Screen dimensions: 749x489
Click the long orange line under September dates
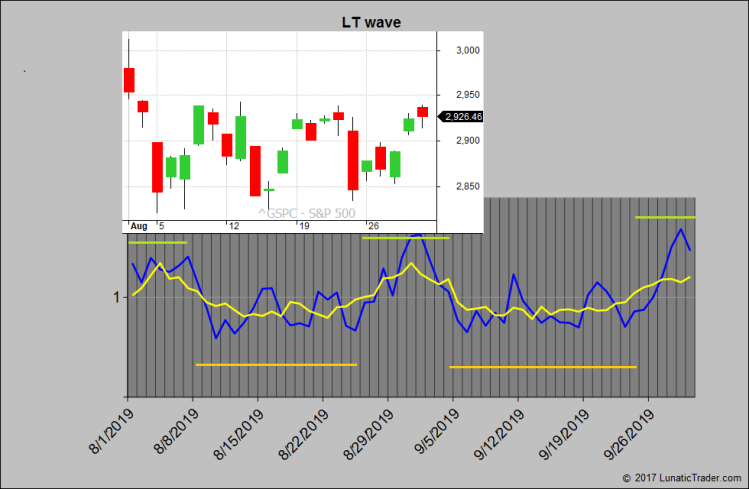coord(543,367)
